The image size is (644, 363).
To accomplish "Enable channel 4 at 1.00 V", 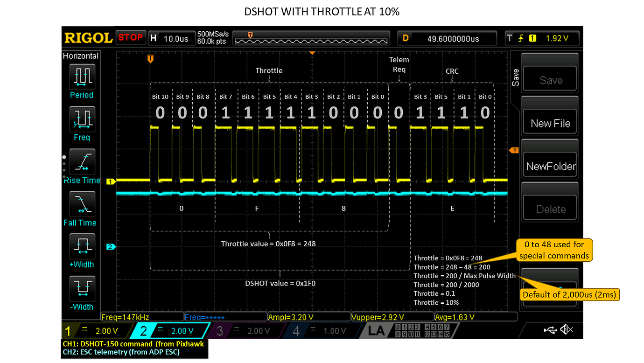I will click(x=322, y=331).
